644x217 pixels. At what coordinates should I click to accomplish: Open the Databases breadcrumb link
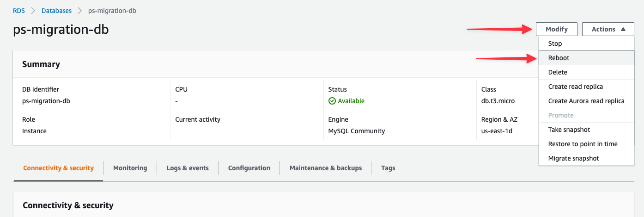click(x=56, y=11)
